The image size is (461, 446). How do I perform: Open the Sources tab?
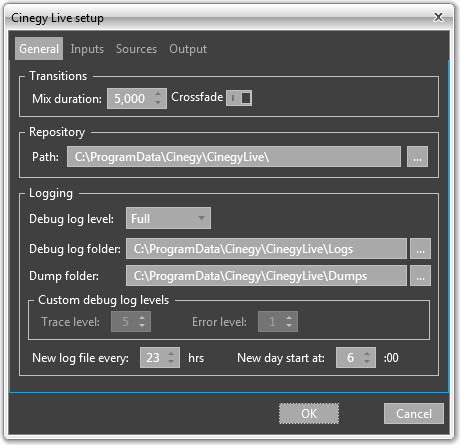pyautogui.click(x=136, y=49)
